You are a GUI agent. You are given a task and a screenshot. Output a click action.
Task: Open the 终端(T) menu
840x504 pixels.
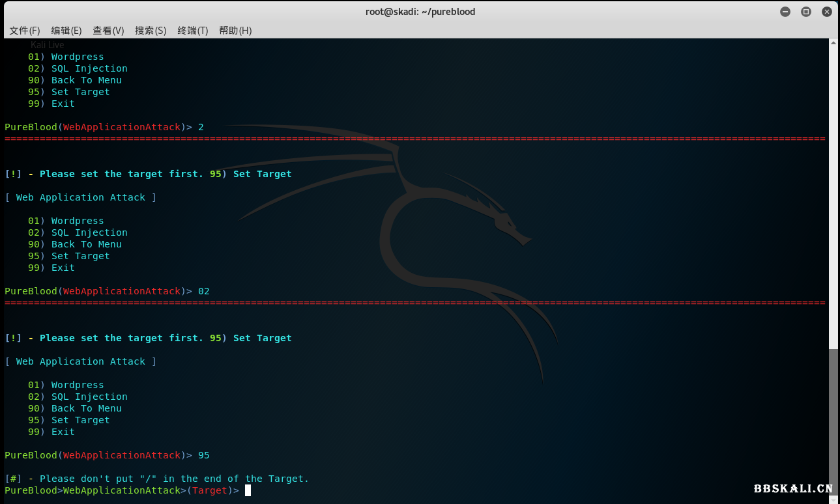tap(193, 31)
